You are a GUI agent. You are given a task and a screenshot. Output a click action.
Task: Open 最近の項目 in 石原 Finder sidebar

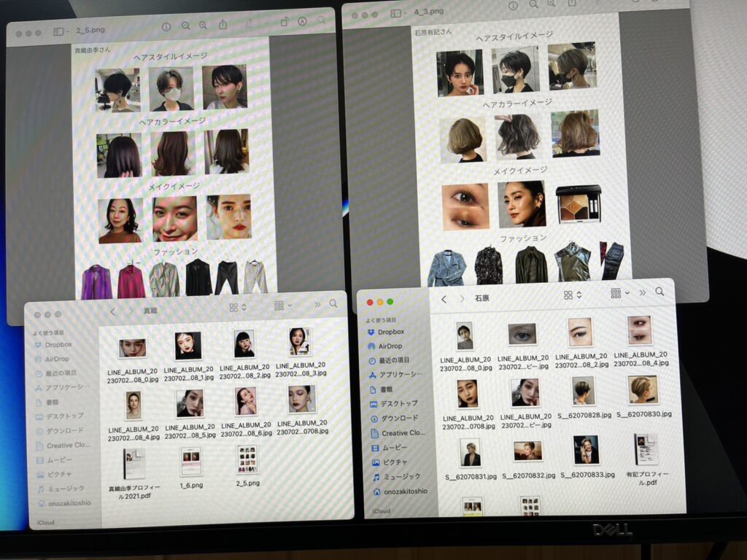[390, 360]
